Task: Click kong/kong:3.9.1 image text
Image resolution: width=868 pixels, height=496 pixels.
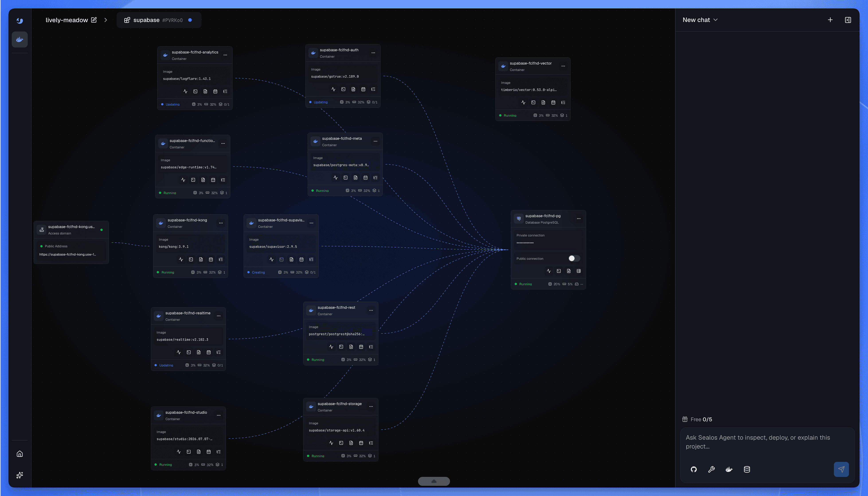Action: [174, 247]
